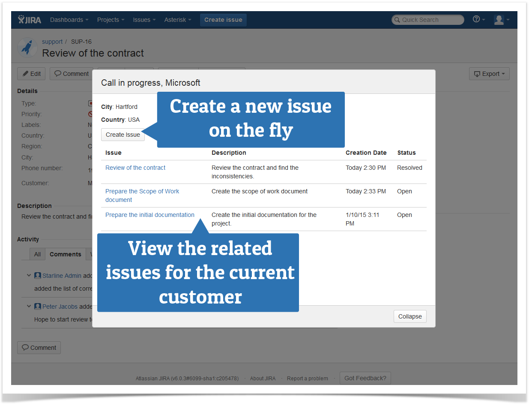532x406 pixels.
Task: Switch to the All activity tab
Action: pos(37,254)
